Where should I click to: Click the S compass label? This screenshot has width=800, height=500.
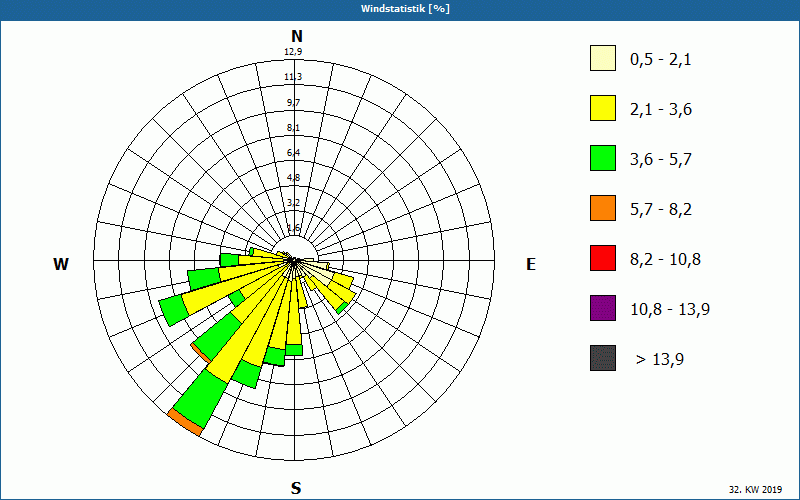(x=296, y=488)
